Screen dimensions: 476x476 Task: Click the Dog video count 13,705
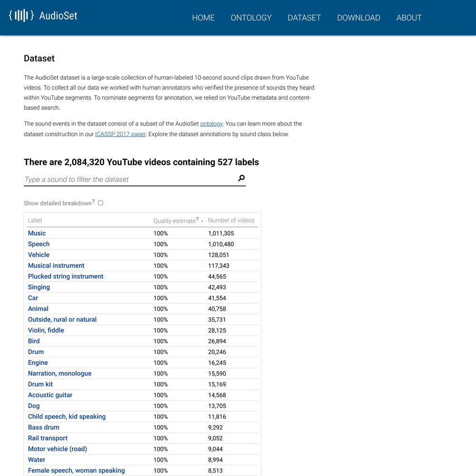coord(217,406)
